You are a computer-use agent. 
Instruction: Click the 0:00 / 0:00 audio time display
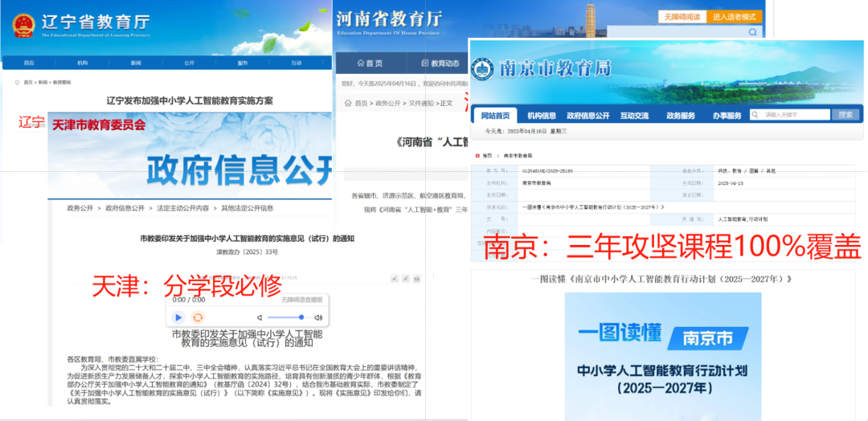189,300
